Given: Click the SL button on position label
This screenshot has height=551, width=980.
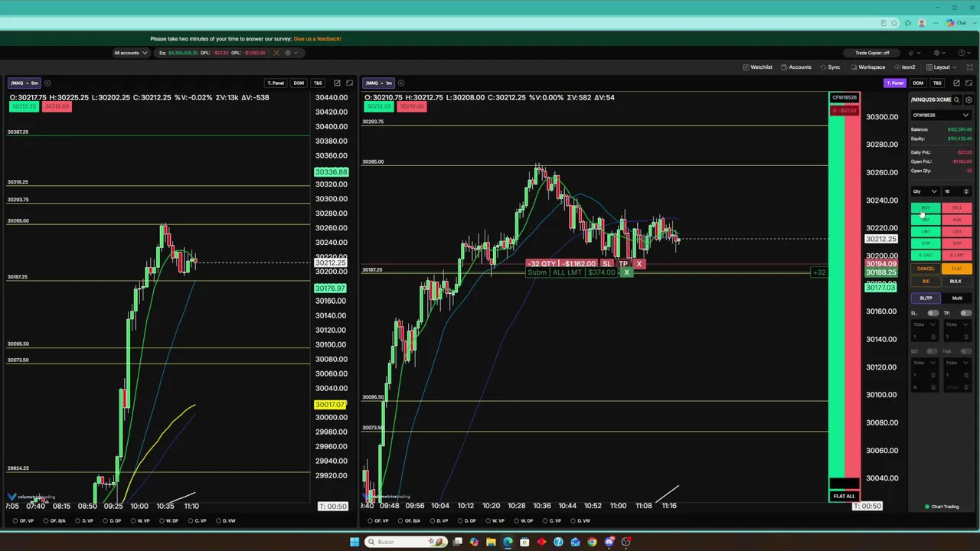Looking at the screenshot, I should coord(606,263).
